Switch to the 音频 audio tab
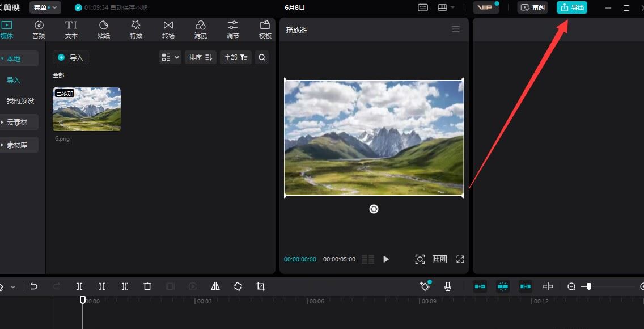This screenshot has height=329, width=644. (x=39, y=29)
